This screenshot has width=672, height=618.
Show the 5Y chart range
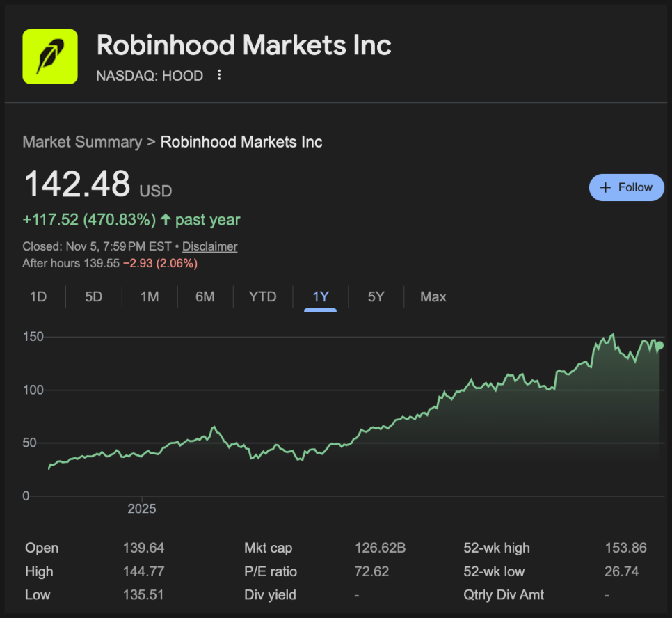pos(376,297)
